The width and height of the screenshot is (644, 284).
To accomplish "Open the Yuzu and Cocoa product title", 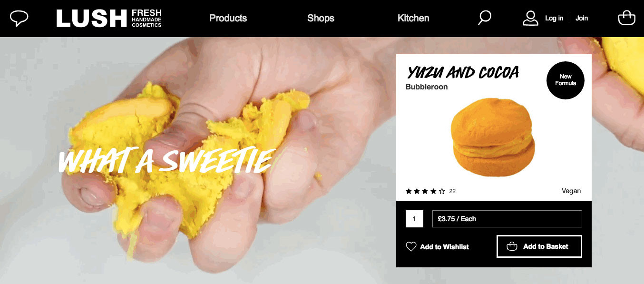I will (463, 72).
